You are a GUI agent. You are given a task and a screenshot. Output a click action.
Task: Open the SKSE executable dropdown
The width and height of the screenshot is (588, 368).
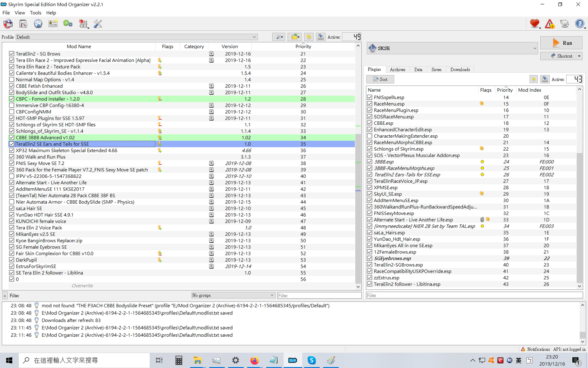pos(452,48)
